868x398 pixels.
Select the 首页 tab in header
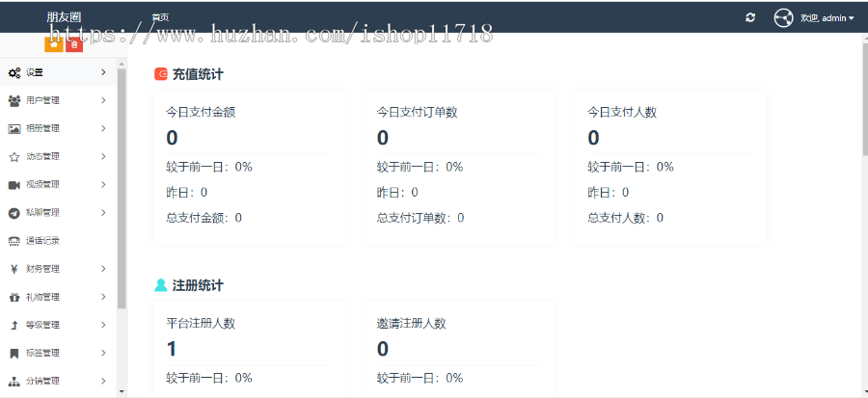click(160, 17)
